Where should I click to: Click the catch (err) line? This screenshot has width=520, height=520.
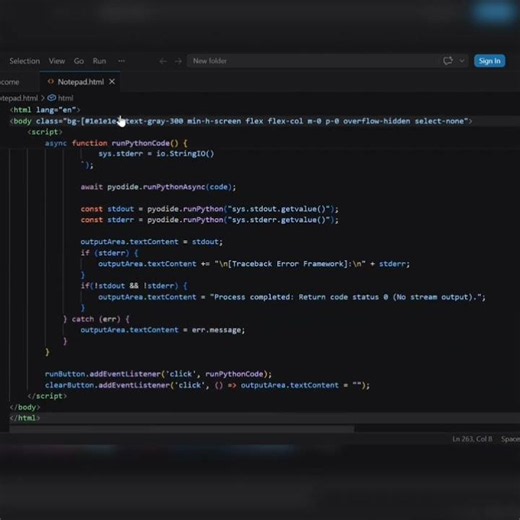[96, 319]
